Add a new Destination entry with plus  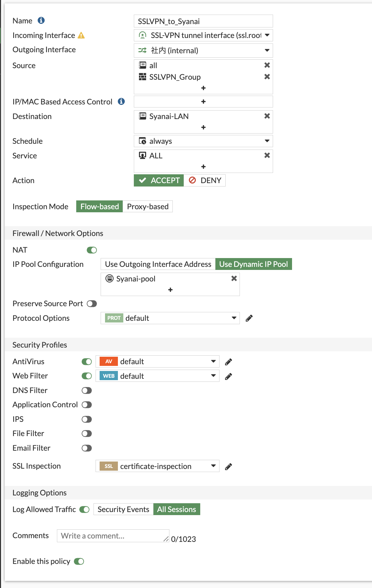[x=203, y=128]
